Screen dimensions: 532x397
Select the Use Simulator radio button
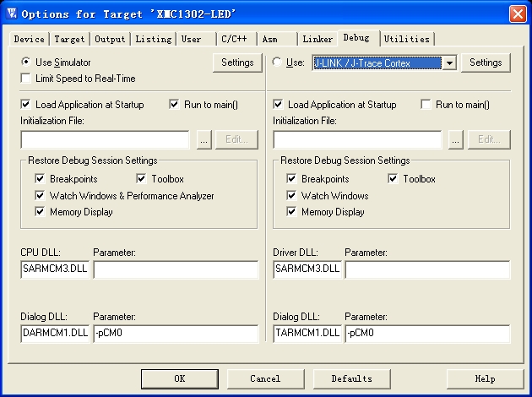(x=26, y=63)
